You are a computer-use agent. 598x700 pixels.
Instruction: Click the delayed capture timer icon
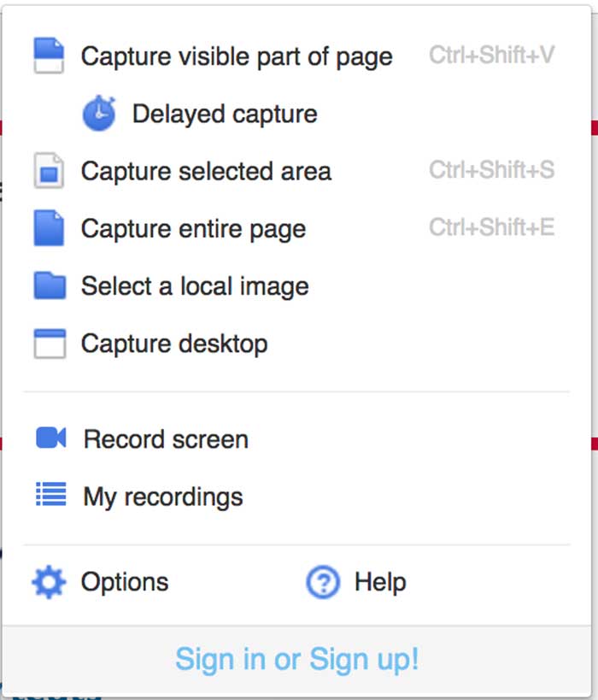[x=98, y=114]
